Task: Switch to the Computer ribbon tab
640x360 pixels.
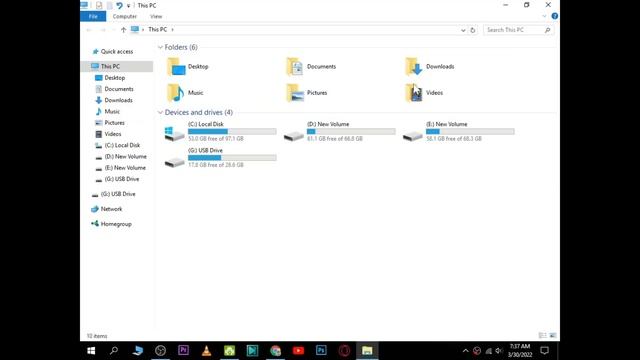Action: coord(124,16)
